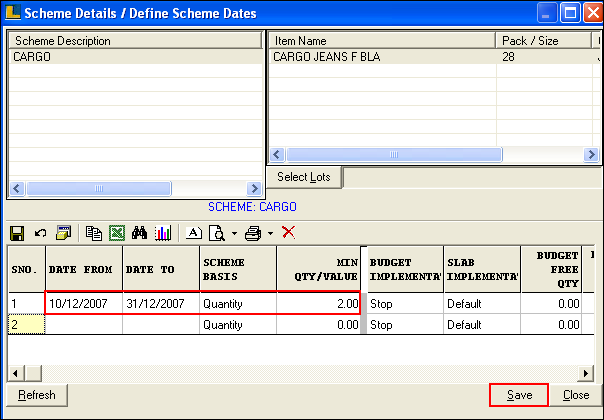Click the SCHEME BASIS column header
604x420 pixels.
(238, 269)
